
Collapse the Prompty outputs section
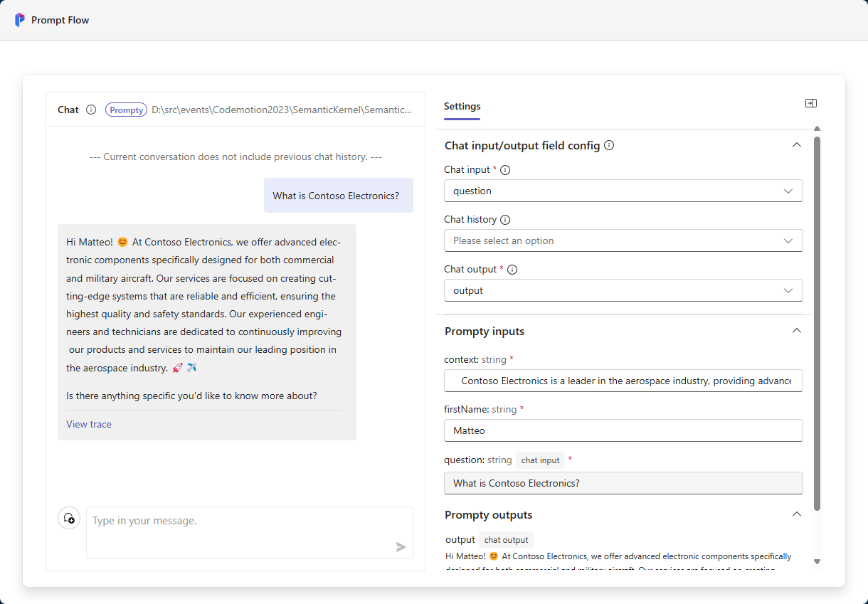tap(797, 514)
